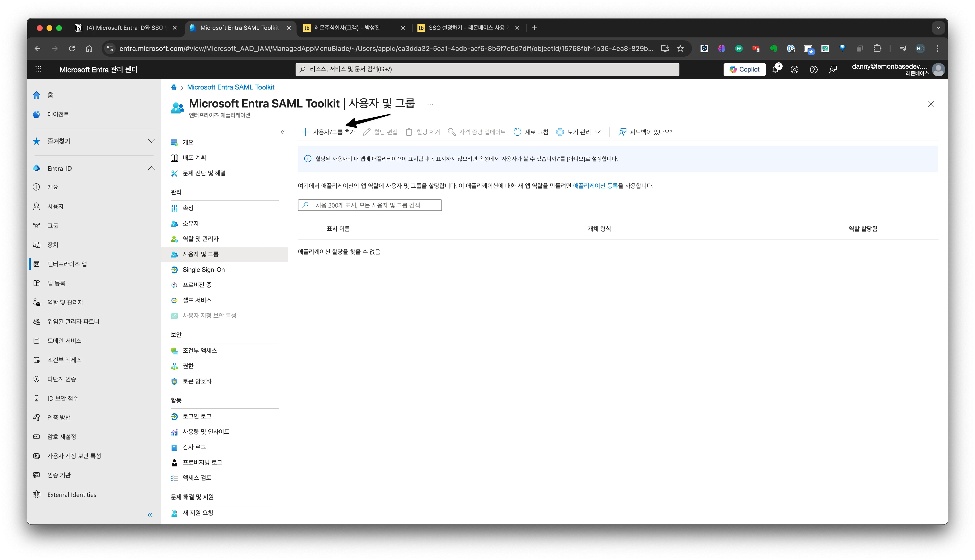Open the app launcher waffle grid icon
Screen dimensions: 975x560
tap(38, 69)
